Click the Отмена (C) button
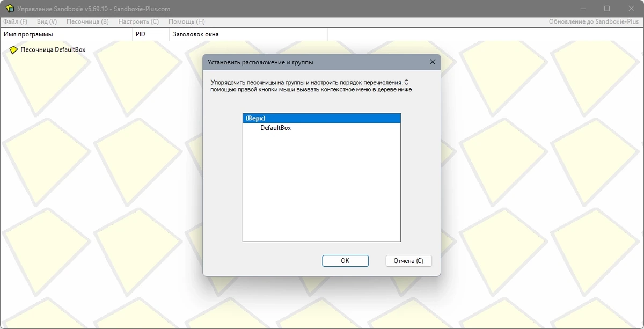644x329 pixels. pos(408,261)
